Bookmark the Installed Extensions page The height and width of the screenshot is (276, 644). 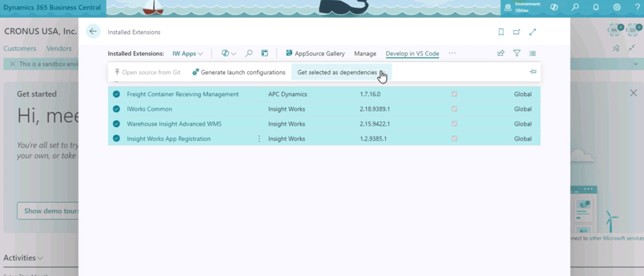click(x=501, y=32)
